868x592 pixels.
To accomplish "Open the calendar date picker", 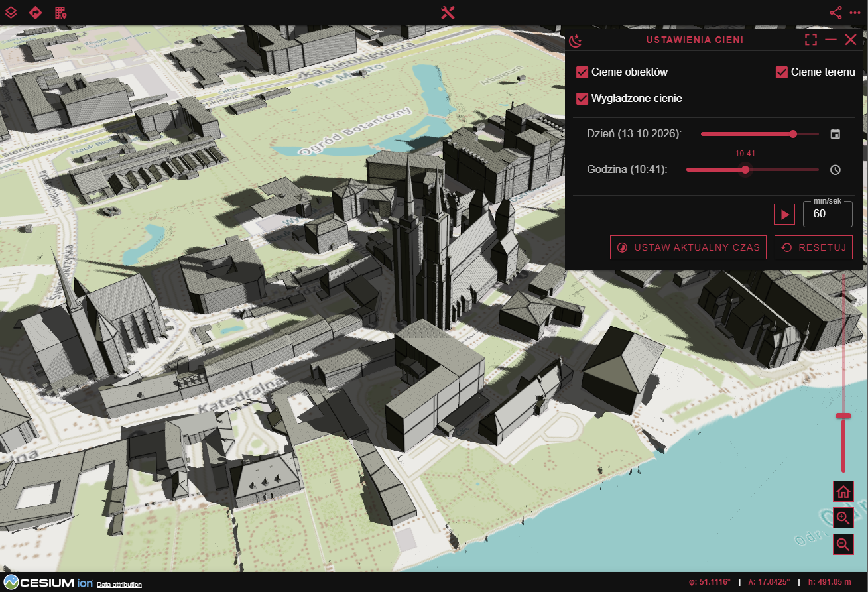I will tap(836, 134).
